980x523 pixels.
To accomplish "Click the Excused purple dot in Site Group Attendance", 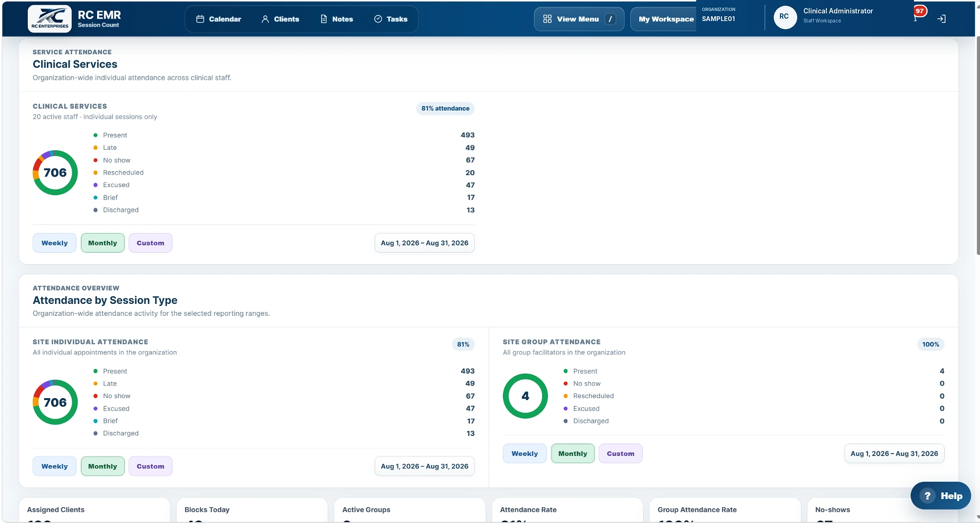I will coord(566,409).
